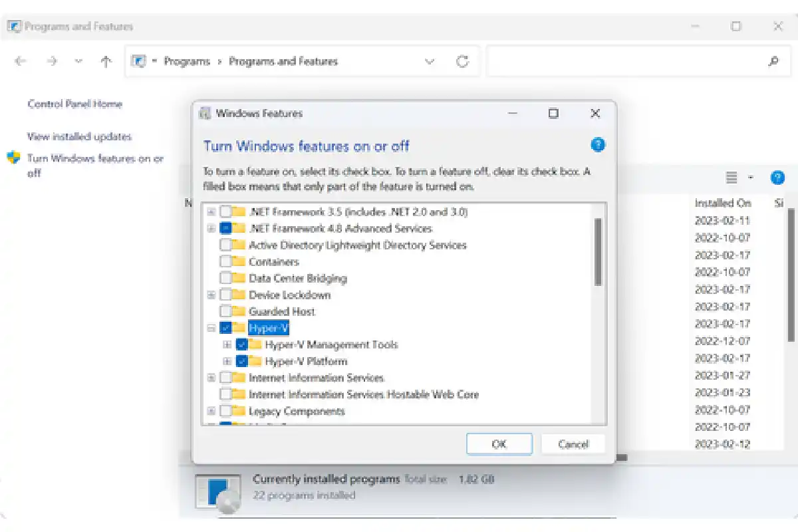Expand .NET Framework 4.8 Advanced Services node

point(211,228)
